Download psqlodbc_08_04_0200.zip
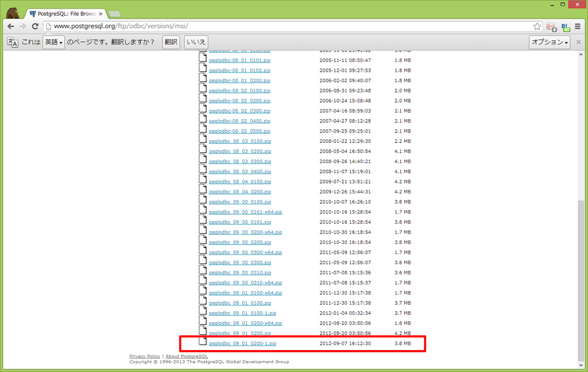 (240, 192)
